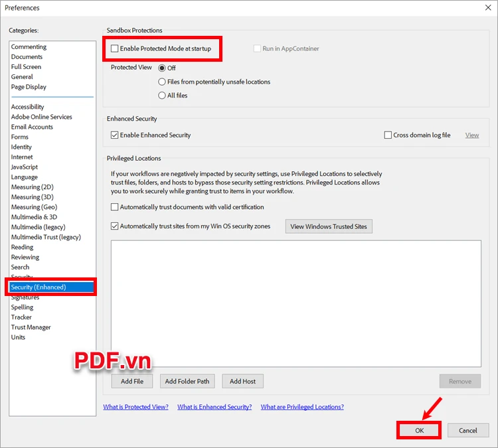Select Page Display category
498x448 pixels.
29,87
